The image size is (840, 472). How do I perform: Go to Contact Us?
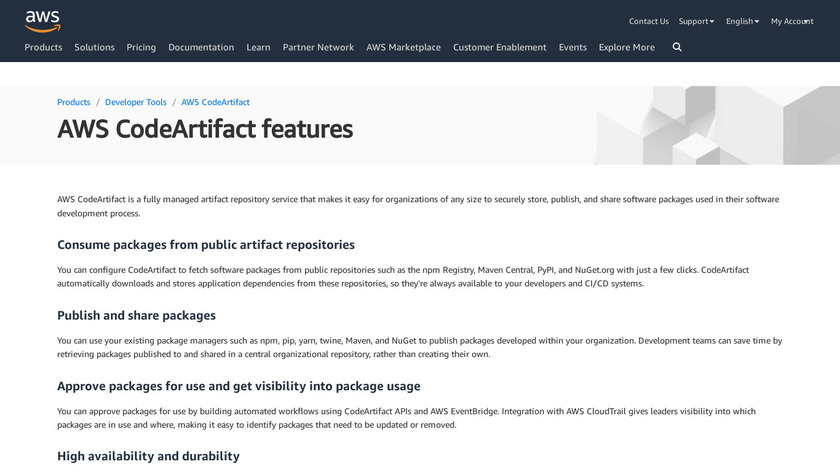click(x=648, y=21)
